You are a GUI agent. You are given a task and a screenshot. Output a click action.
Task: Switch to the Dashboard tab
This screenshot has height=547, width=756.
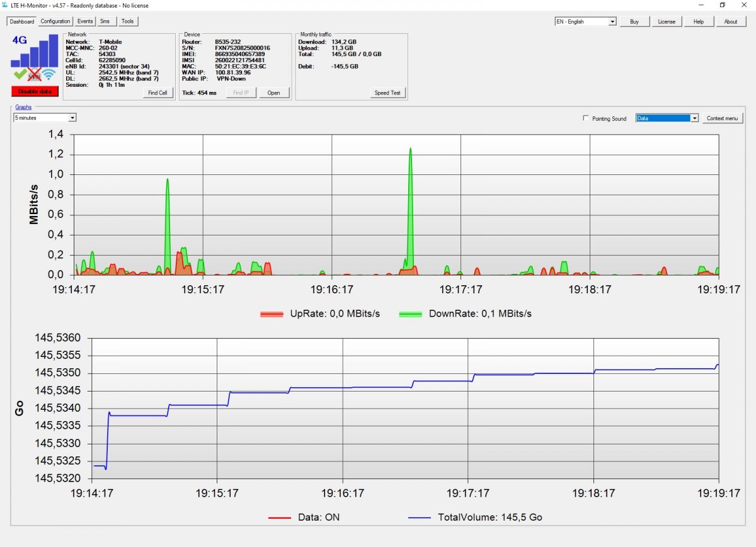click(x=22, y=21)
